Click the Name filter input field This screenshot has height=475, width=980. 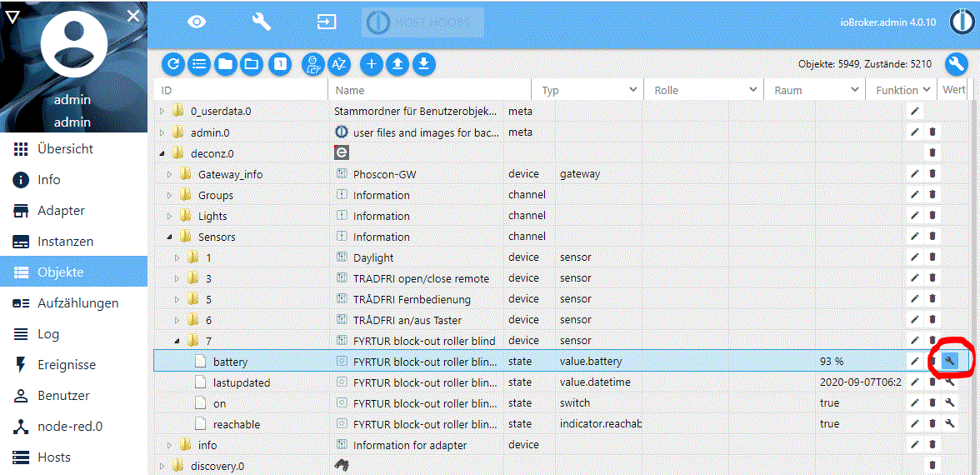(430, 90)
